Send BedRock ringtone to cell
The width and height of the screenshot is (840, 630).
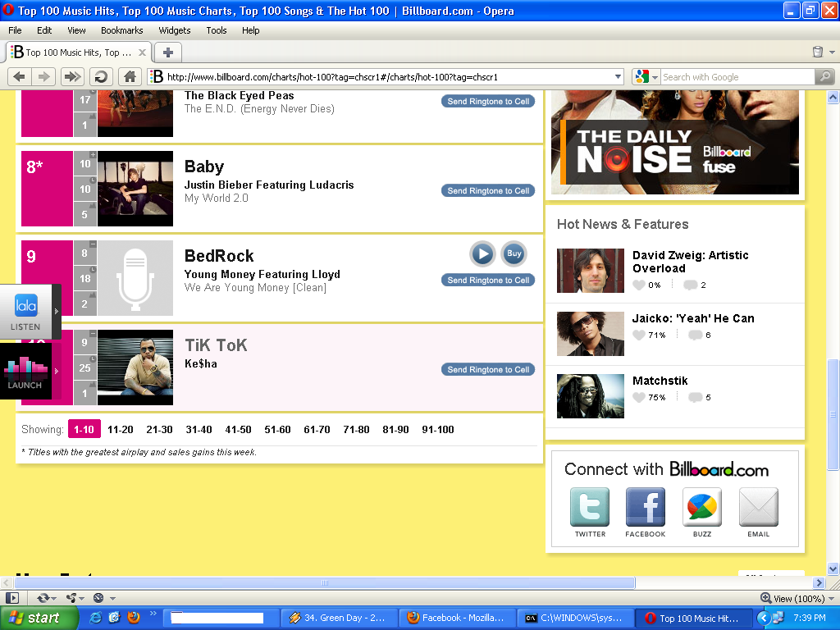(x=488, y=281)
